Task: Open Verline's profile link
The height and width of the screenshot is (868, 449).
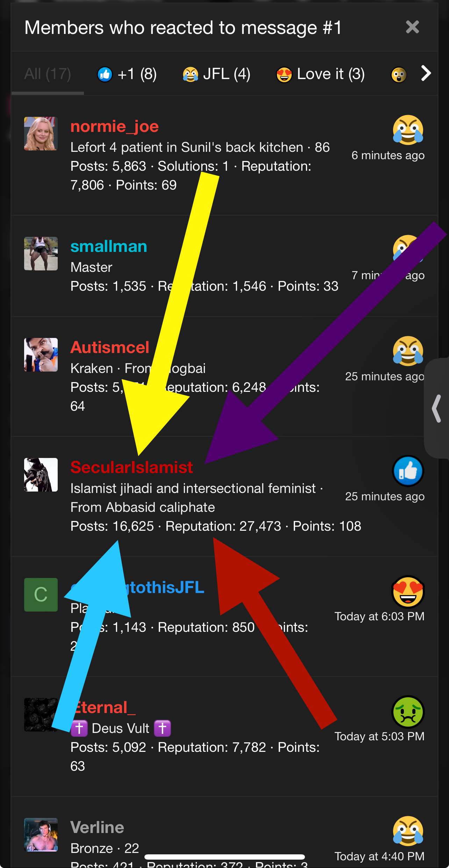Action: click(x=97, y=827)
